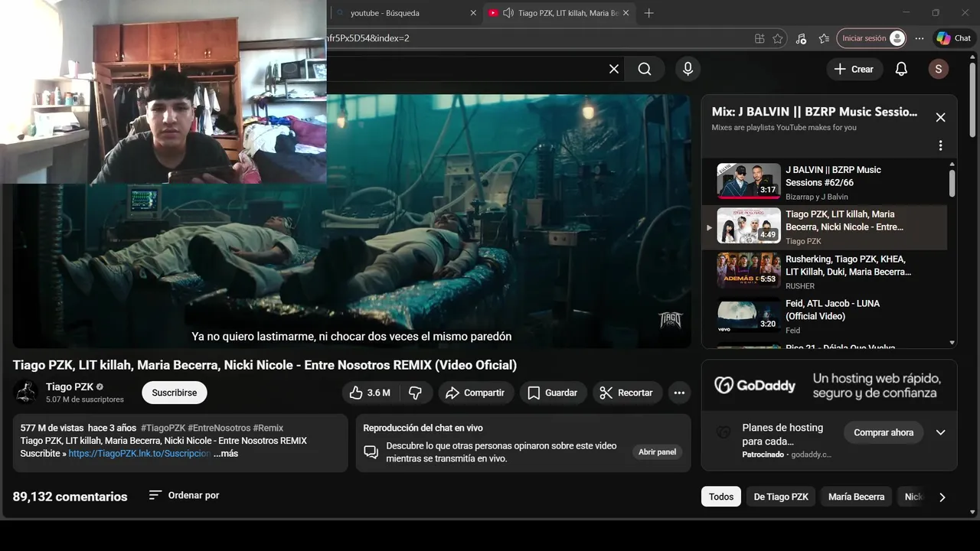
Task: Open the Crear menu
Action: [854, 69]
